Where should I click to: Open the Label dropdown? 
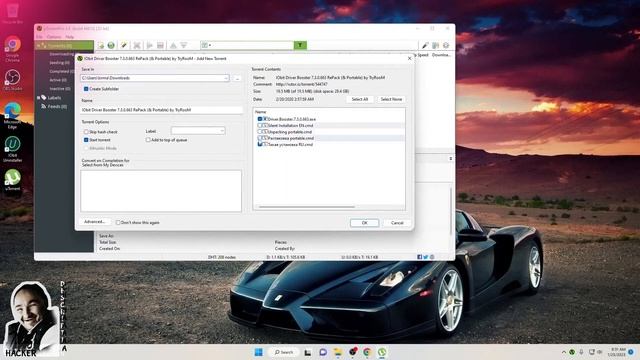(x=222, y=131)
